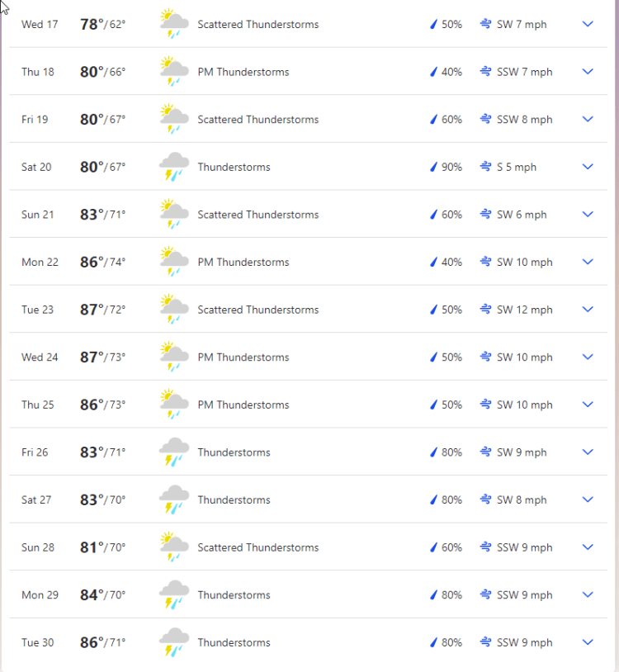
Task: Show details for Sat 27 via chevron
Action: [588, 499]
